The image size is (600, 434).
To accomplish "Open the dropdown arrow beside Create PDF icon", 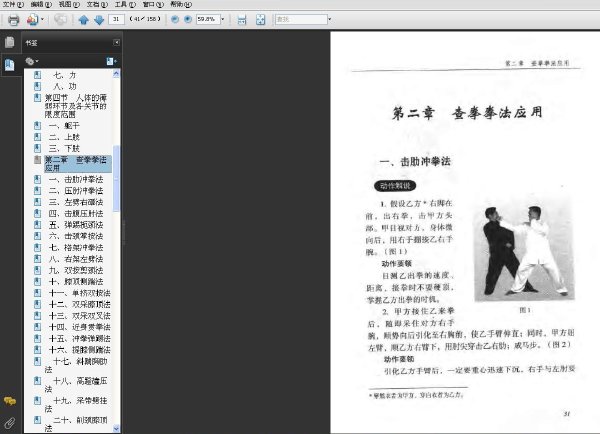I will pyautogui.click(x=42, y=19).
